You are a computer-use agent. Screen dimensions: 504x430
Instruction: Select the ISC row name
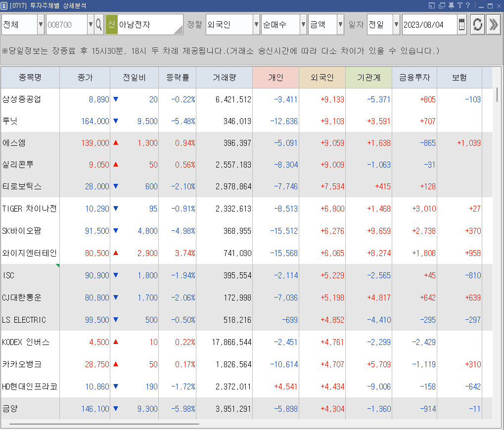(x=8, y=275)
